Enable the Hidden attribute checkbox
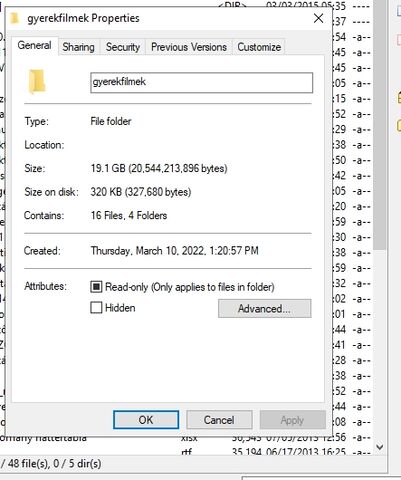The height and width of the screenshot is (480, 401). (x=96, y=308)
